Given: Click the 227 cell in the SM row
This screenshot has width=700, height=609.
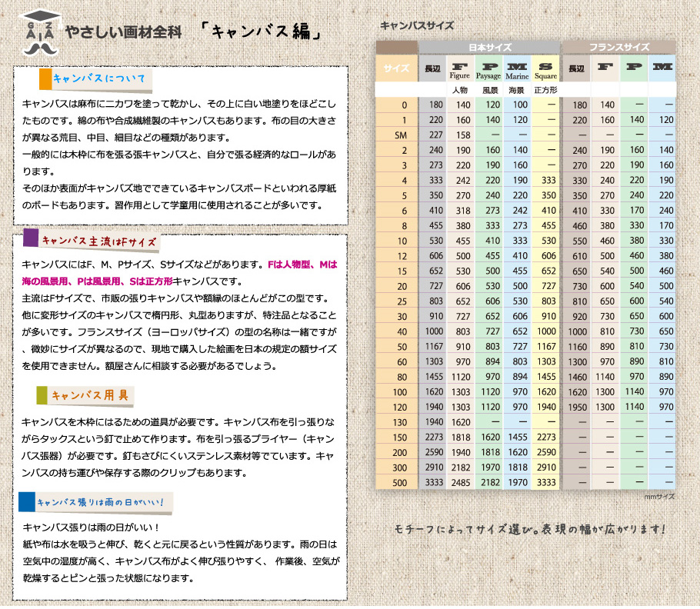Looking at the screenshot, I should 435,135.
